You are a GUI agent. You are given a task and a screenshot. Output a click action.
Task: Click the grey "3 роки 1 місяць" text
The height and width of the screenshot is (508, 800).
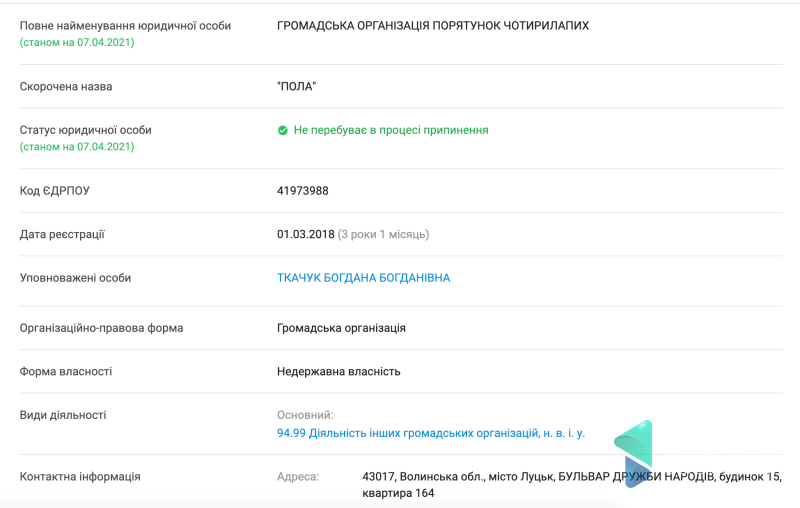pyautogui.click(x=383, y=234)
